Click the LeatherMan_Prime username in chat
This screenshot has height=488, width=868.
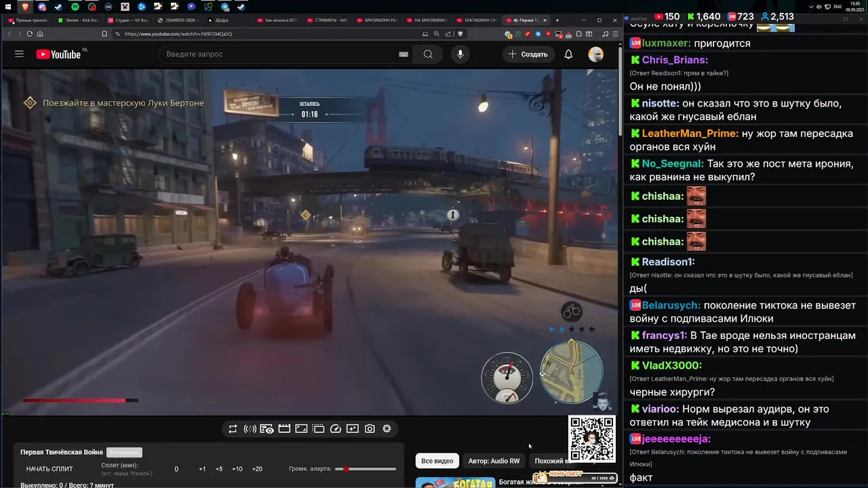point(689,134)
